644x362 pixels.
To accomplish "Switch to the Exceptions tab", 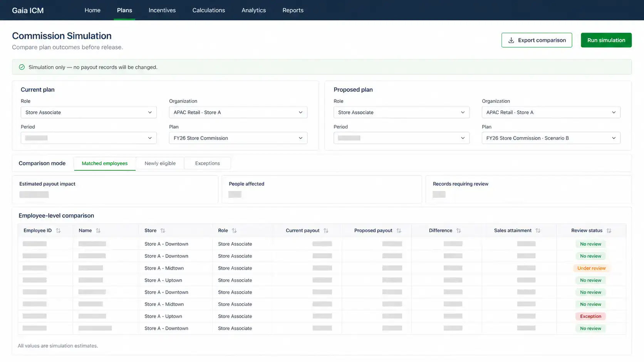I will click(x=208, y=163).
